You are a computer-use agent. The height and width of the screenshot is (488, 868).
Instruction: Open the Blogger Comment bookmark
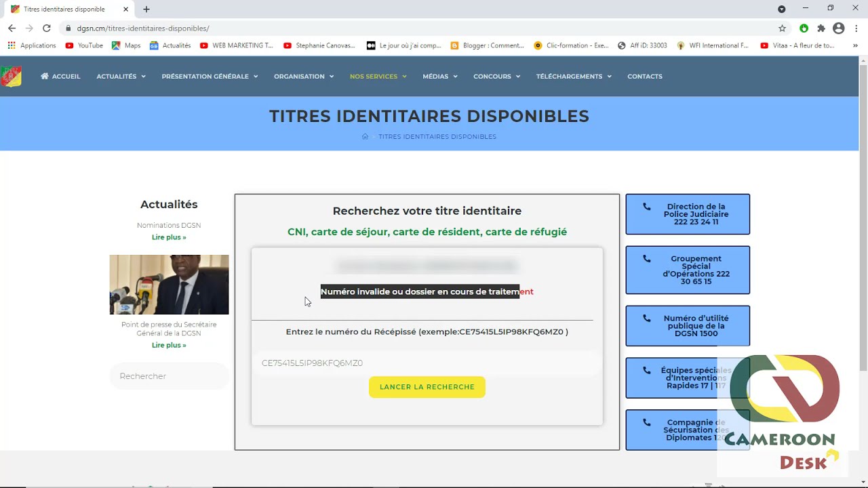(487, 45)
